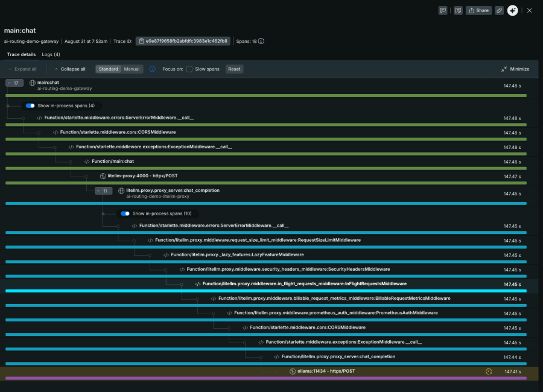The height and width of the screenshot is (392, 543).
Task: Click Expand all
Action: click(22, 69)
